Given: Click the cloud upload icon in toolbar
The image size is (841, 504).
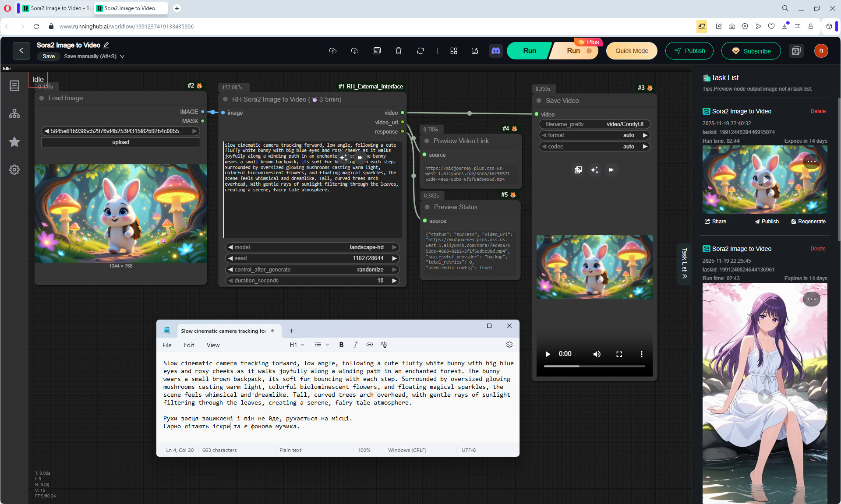Looking at the screenshot, I should [x=333, y=51].
